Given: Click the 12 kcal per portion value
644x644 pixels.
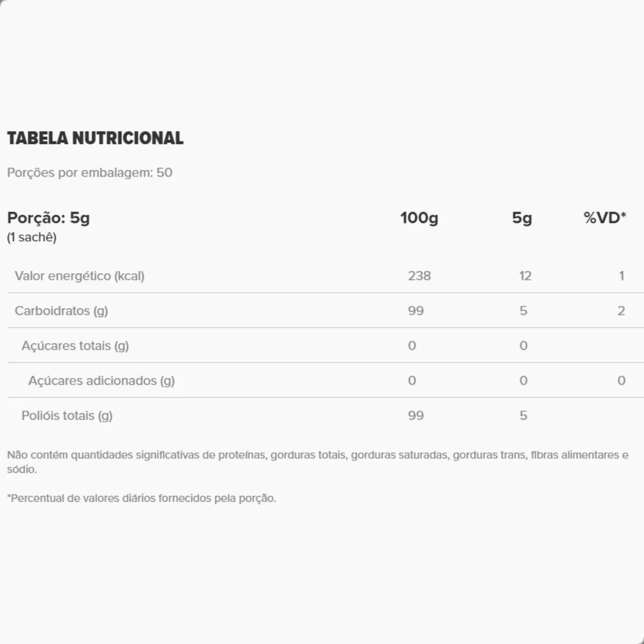Looking at the screenshot, I should [525, 276].
